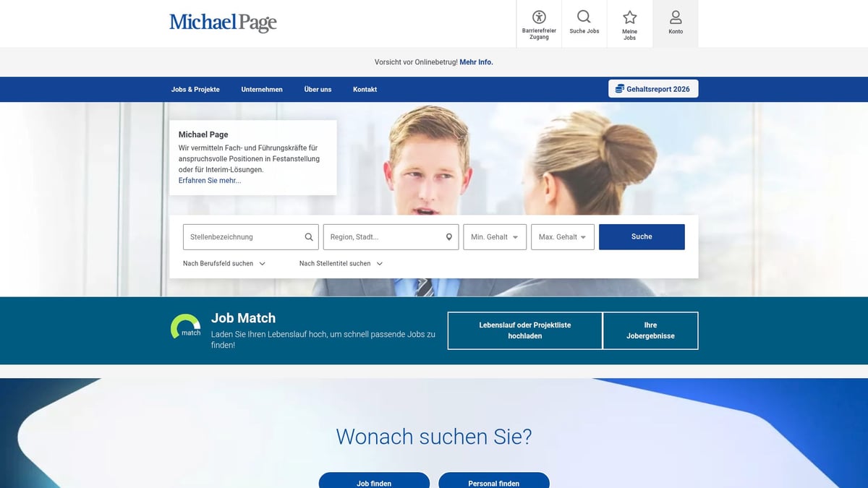
Task: Select the Unternehmen menu item
Action: pos(262,90)
